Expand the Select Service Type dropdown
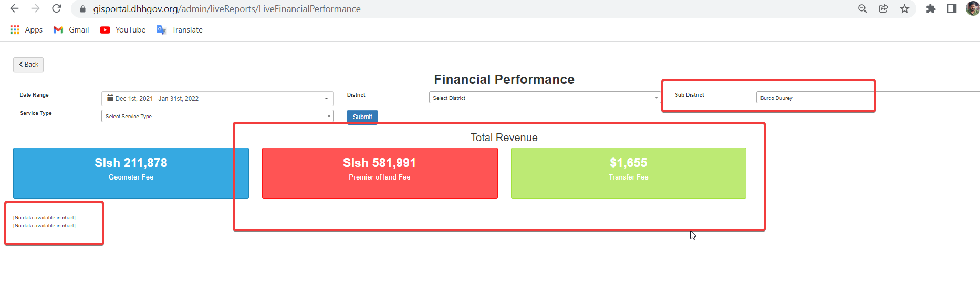 coord(217,116)
